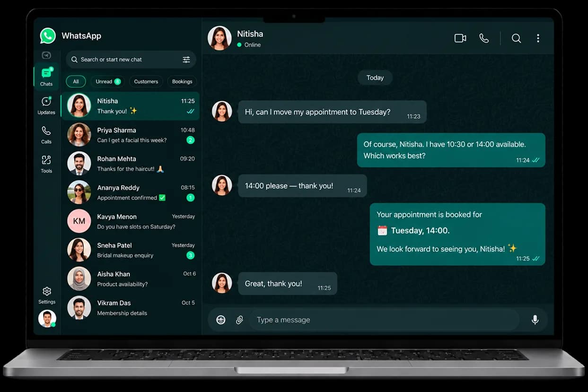
Task: Click the avatar beside "Great, thank you!"
Action: pos(222,283)
